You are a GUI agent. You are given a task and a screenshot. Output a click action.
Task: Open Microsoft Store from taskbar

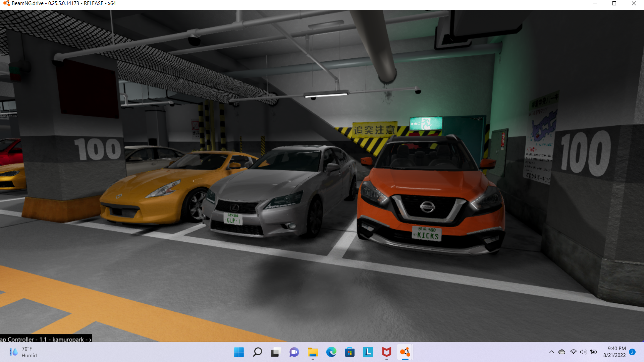[350, 352]
